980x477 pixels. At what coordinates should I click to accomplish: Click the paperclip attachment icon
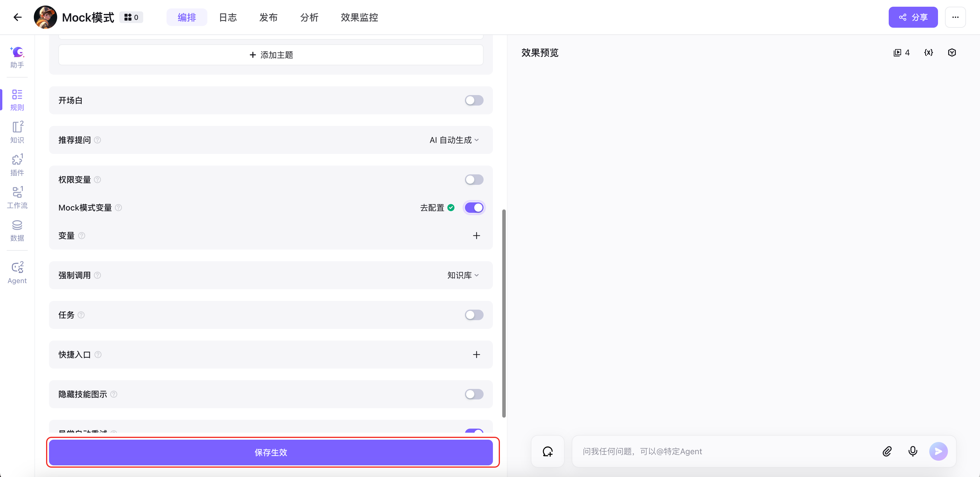(x=887, y=451)
